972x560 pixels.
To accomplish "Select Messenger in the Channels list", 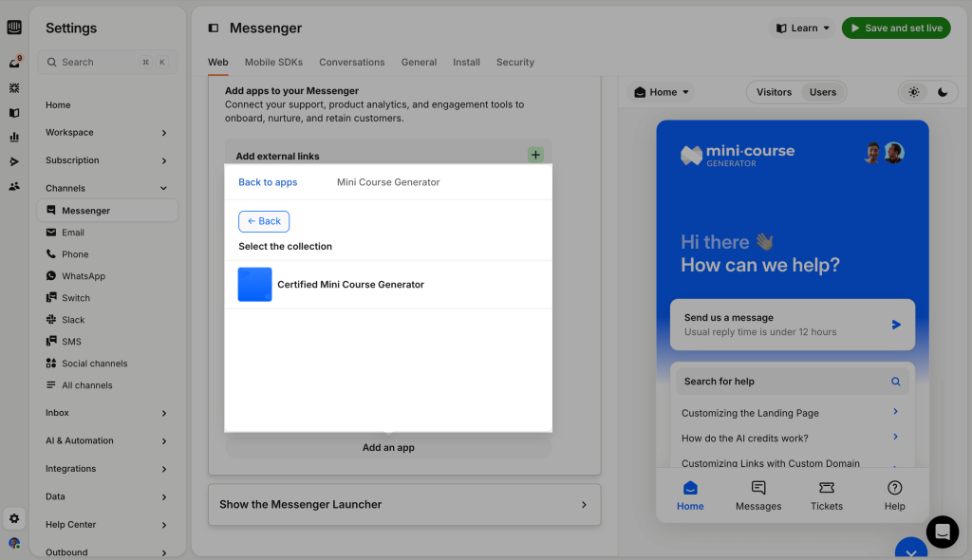I will [x=108, y=211].
